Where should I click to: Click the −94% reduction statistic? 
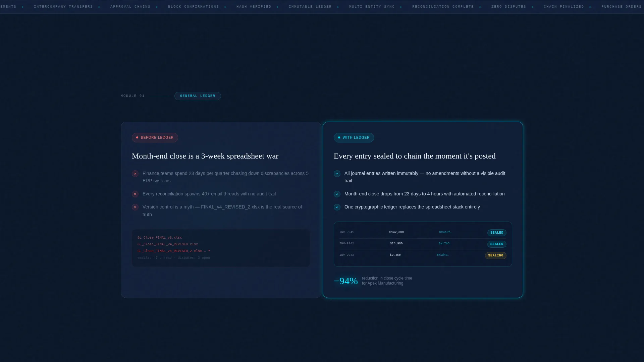[346, 281]
